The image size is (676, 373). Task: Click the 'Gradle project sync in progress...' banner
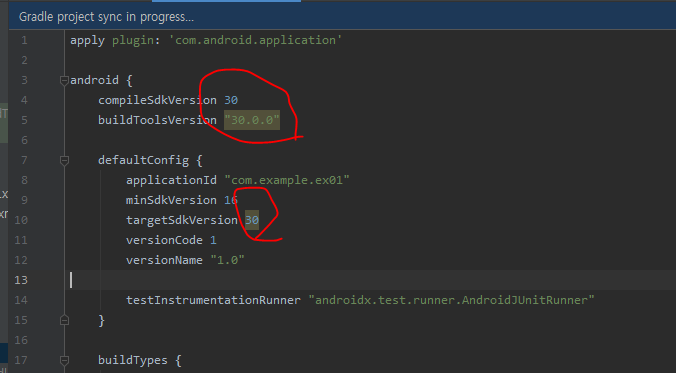(x=342, y=17)
